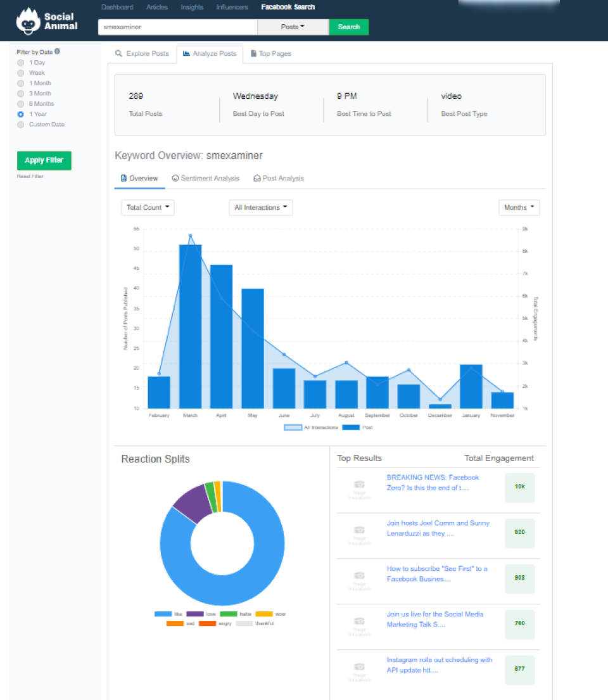The width and height of the screenshot is (608, 700).
Task: Enable the Custom Date option
Action: [x=21, y=124]
